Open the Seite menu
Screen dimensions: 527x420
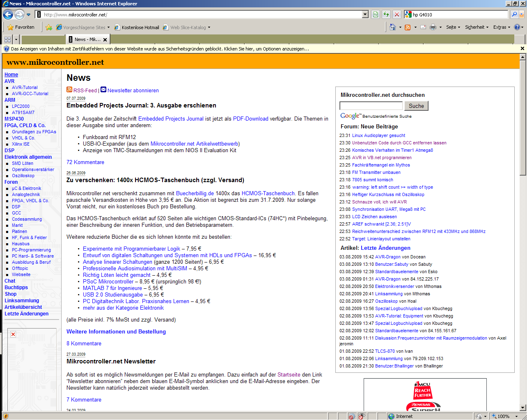click(x=453, y=27)
